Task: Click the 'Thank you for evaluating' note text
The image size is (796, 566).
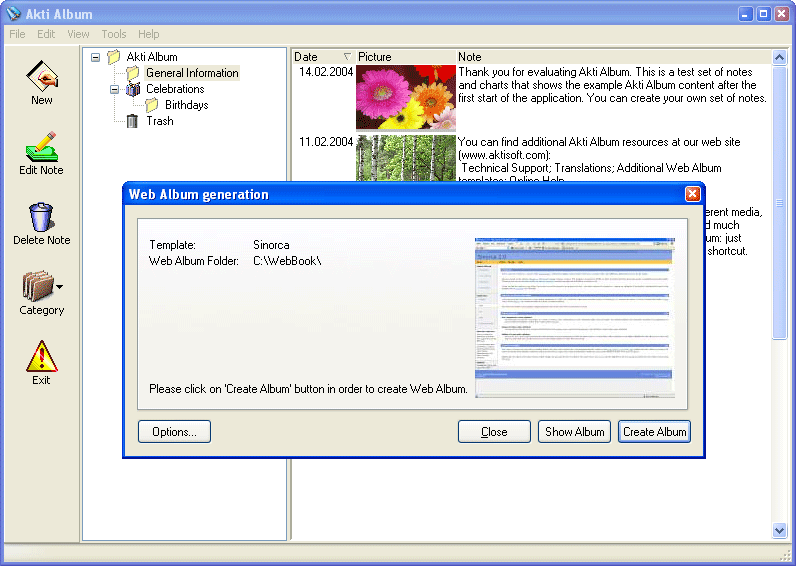Action: [x=612, y=85]
